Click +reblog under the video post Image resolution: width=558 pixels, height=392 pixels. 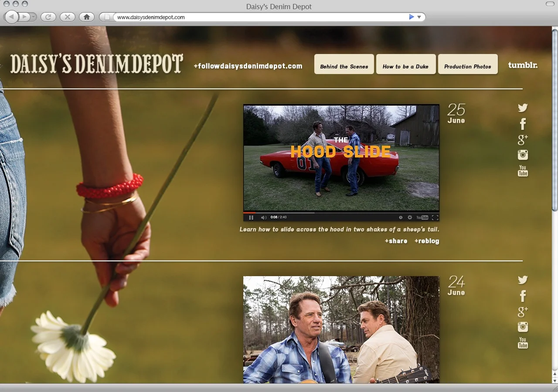427,241
